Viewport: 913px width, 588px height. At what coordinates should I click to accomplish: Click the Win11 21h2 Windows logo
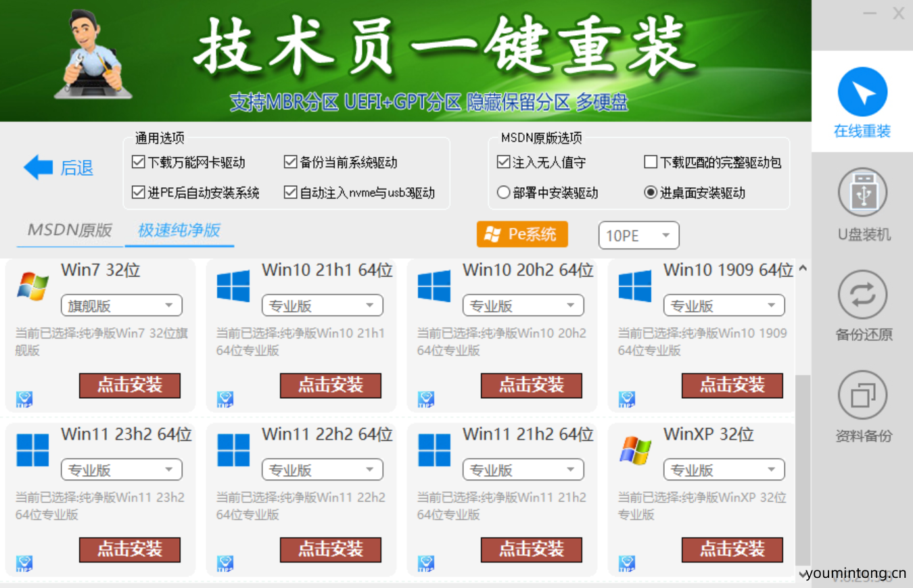[434, 451]
